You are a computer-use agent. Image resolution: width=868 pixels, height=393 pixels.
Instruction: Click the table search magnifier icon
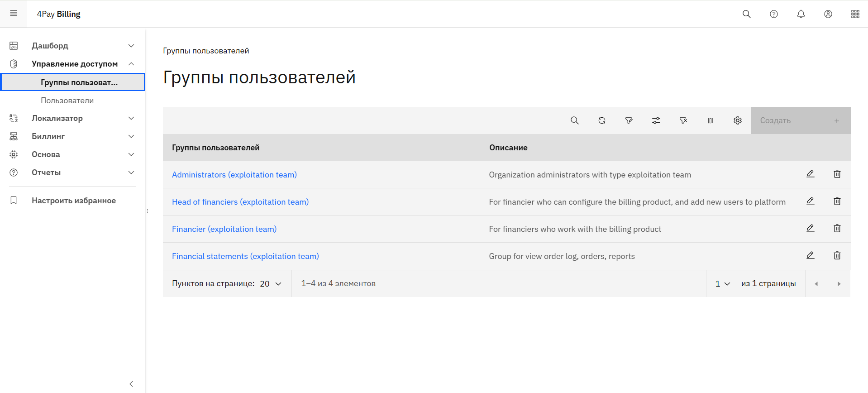(x=574, y=120)
